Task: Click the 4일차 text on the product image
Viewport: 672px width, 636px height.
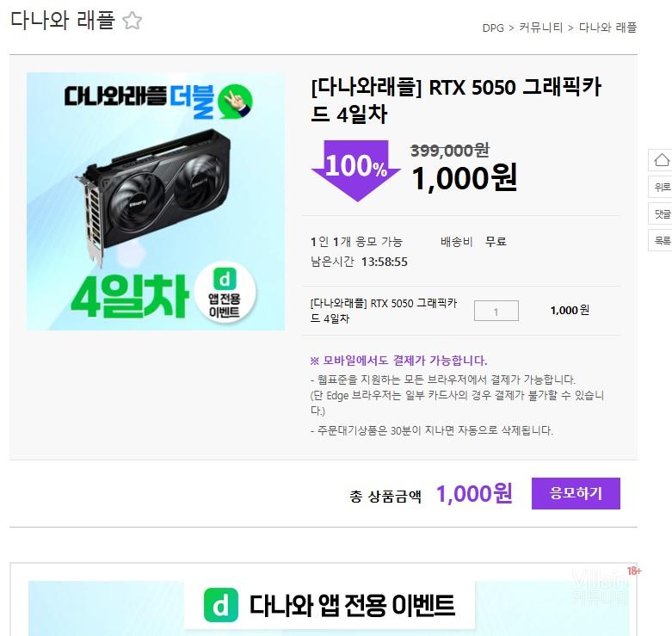Action: [130, 296]
